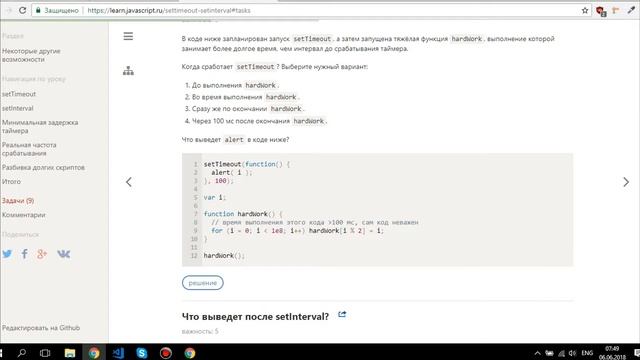
Task: Select option 1 'До выполнения hardWork'
Action: (x=232, y=85)
